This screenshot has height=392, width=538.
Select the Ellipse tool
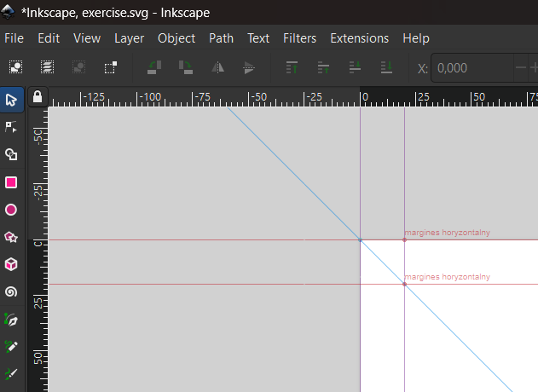(11, 210)
